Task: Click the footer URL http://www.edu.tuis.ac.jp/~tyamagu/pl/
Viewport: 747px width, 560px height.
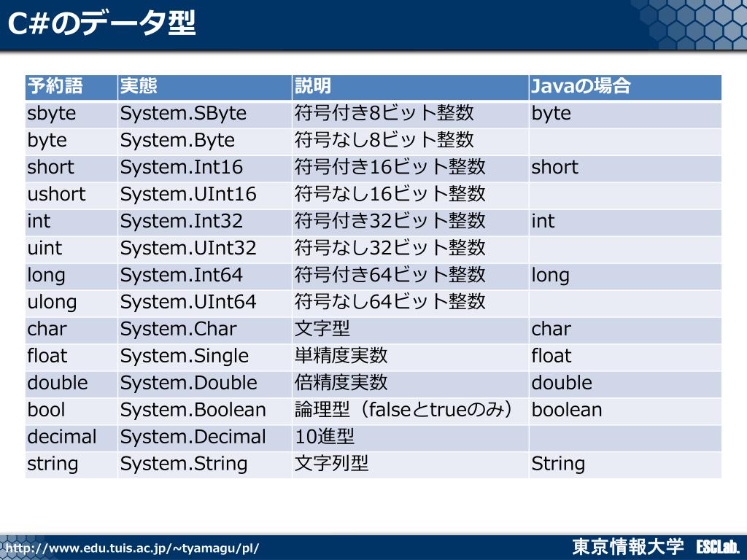Action: pyautogui.click(x=133, y=548)
